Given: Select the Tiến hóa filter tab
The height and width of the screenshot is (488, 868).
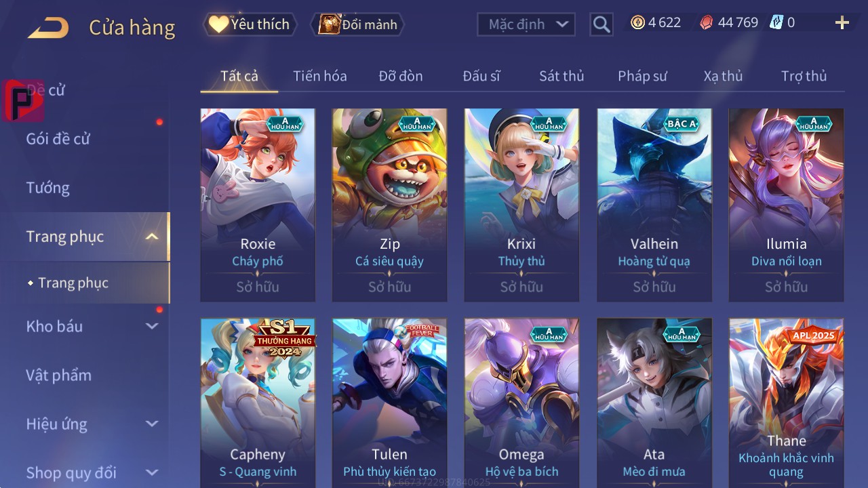Looking at the screenshot, I should pos(320,76).
